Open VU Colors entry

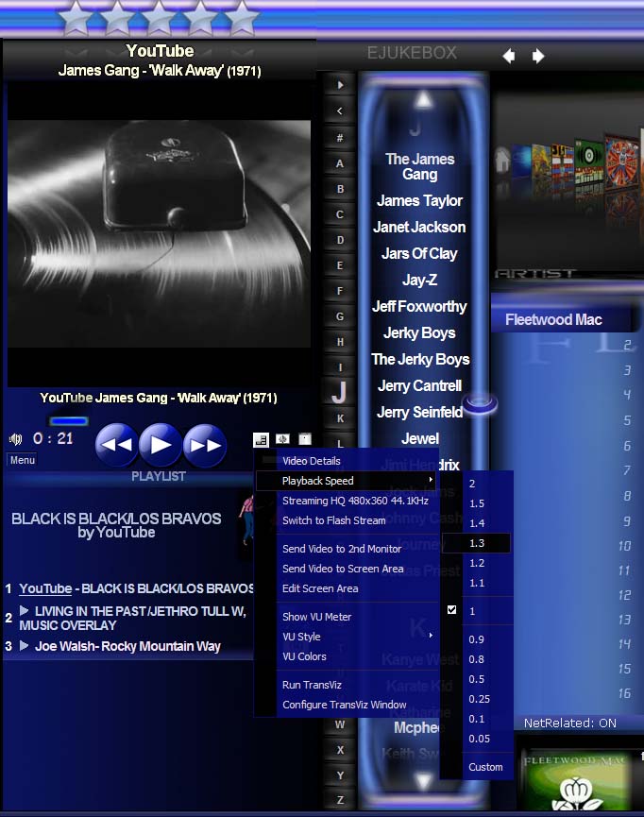pos(347,656)
